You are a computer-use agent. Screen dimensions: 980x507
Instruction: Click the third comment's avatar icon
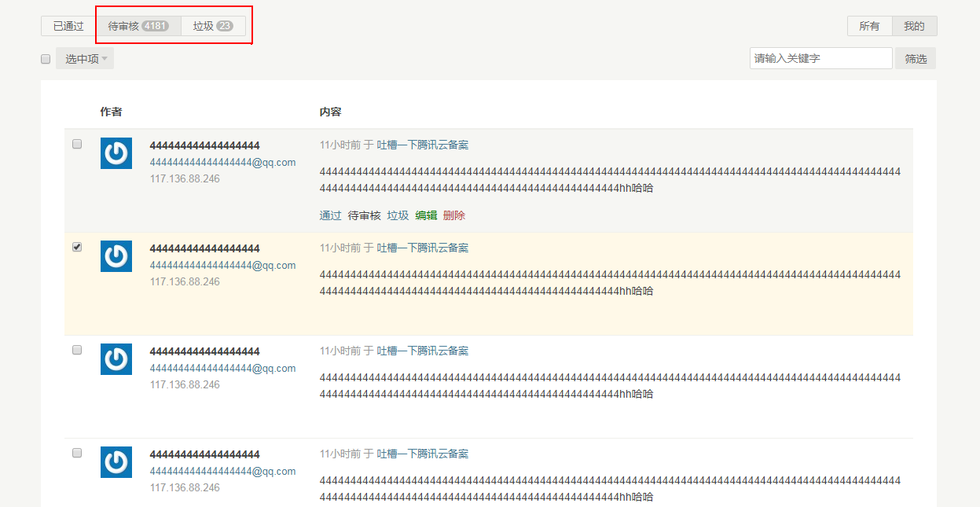click(116, 359)
